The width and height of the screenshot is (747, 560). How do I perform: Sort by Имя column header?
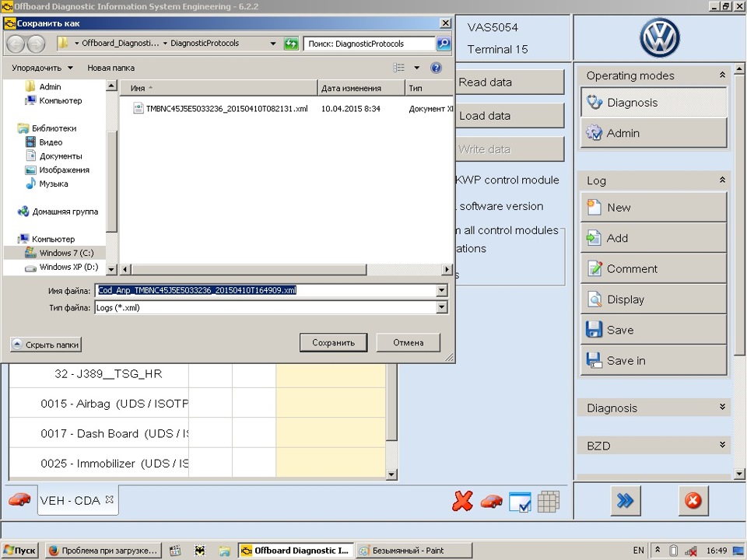click(219, 88)
